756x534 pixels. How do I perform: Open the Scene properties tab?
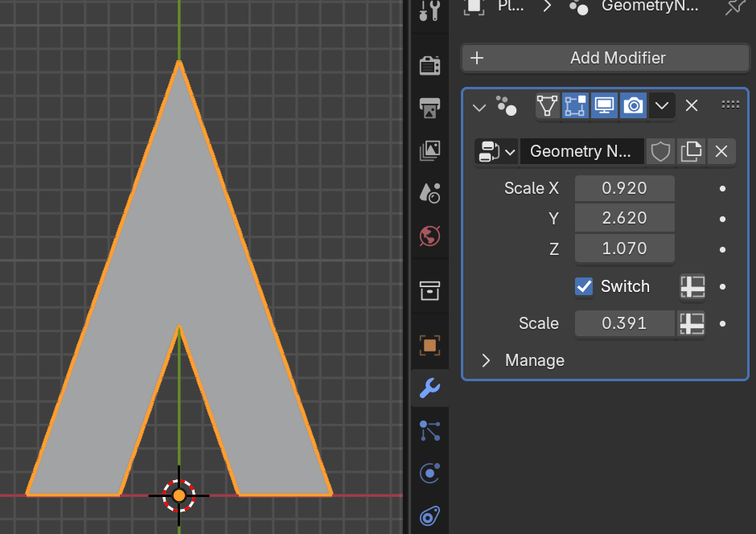click(x=429, y=193)
